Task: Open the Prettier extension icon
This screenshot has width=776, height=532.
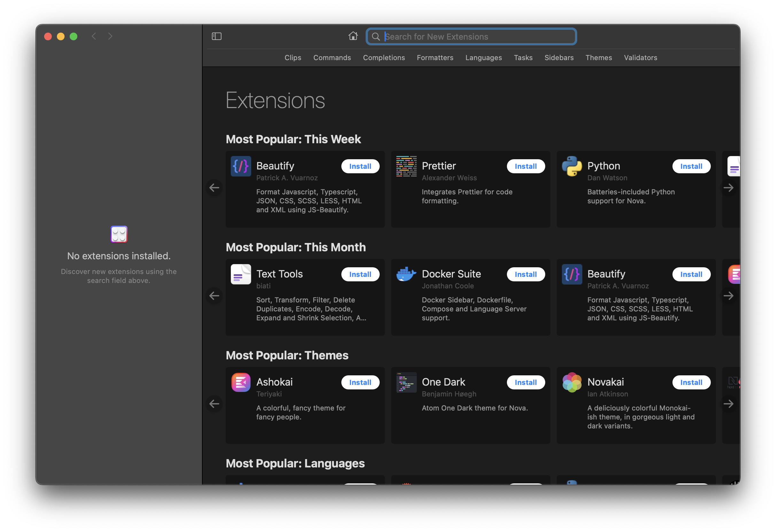Action: 406,166
